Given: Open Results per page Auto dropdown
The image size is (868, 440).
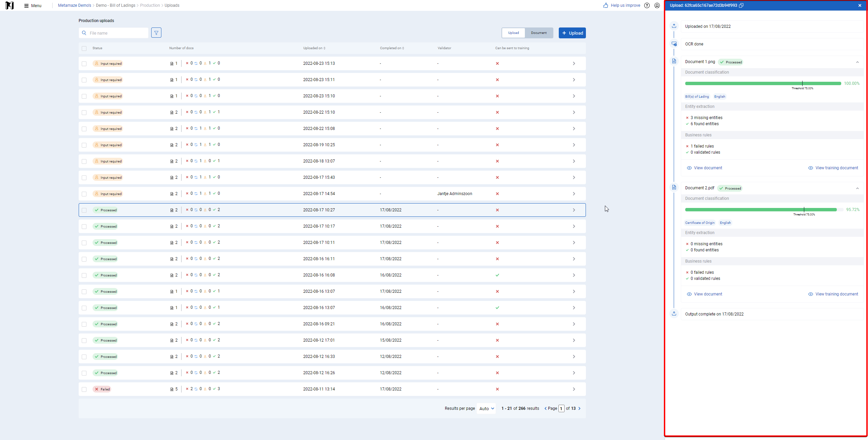Looking at the screenshot, I should [486, 408].
